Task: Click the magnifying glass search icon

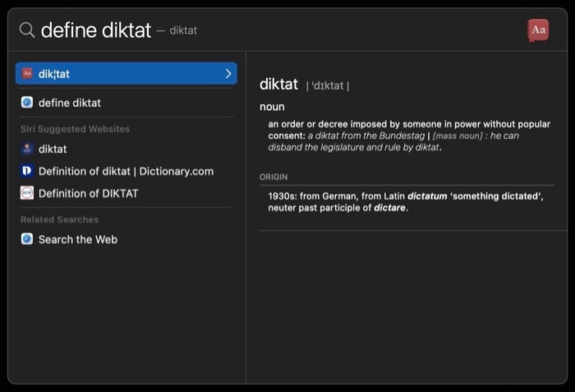Action: pyautogui.click(x=27, y=30)
